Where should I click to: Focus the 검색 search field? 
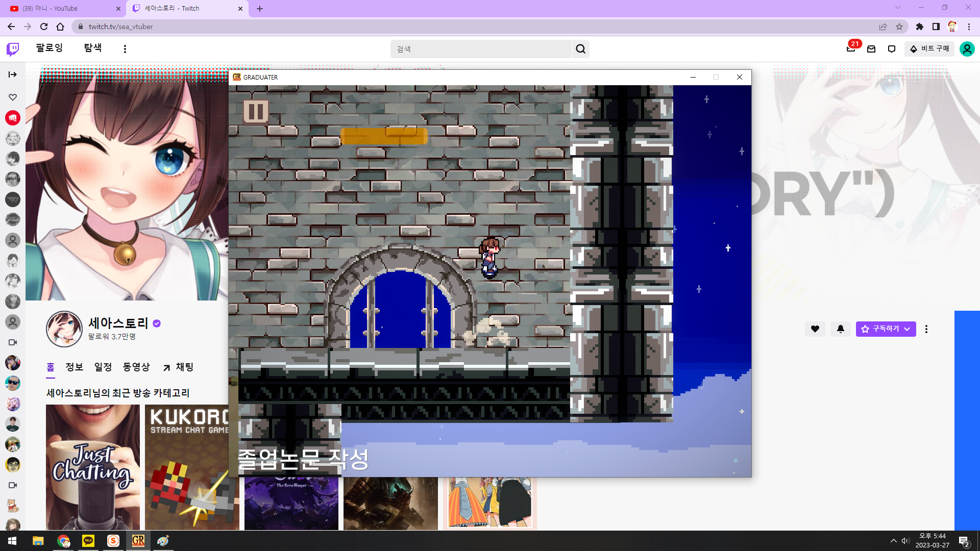click(x=481, y=49)
